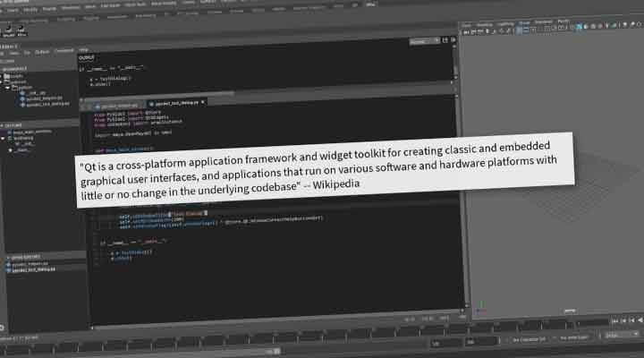
Task: Click the first Python shelf script icon
Action: (x=6, y=30)
